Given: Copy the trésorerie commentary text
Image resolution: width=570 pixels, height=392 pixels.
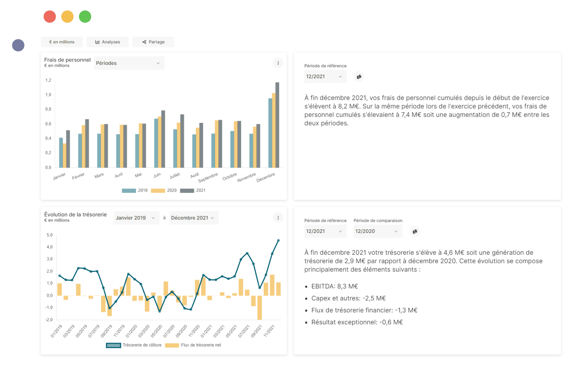Looking at the screenshot, I should coord(415,231).
